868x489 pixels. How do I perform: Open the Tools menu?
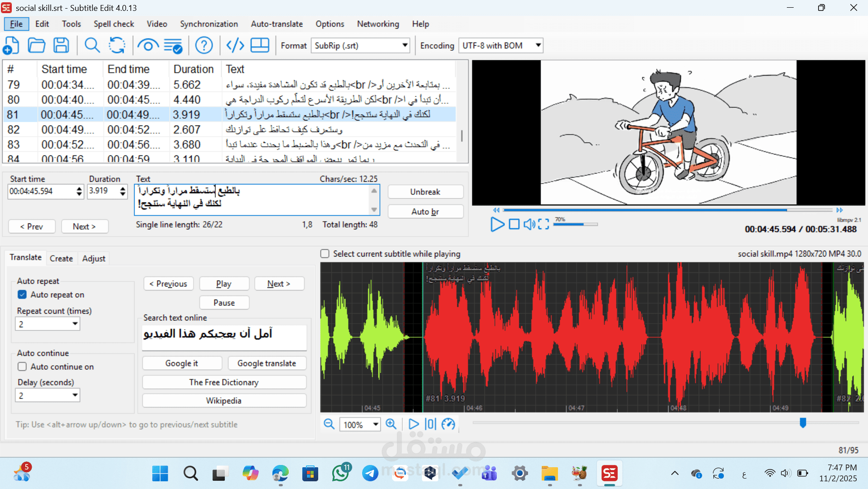pyautogui.click(x=72, y=24)
